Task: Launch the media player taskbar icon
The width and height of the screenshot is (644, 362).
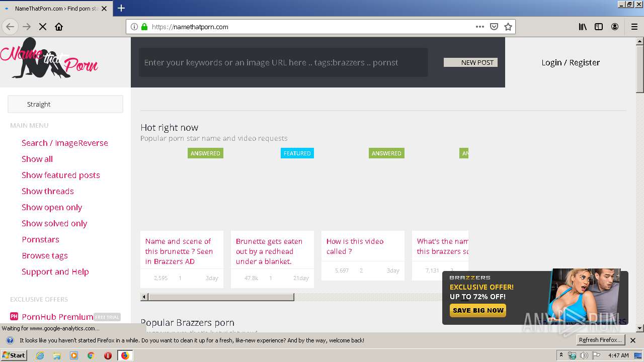Action: tap(74, 355)
